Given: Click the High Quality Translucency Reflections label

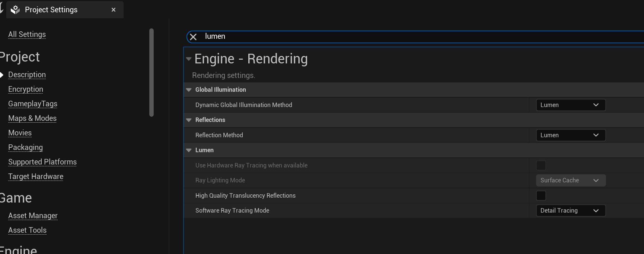Looking at the screenshot, I should [x=245, y=196].
